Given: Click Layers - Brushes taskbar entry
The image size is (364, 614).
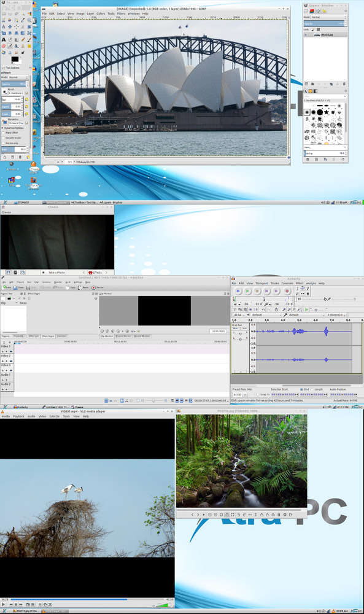Looking at the screenshot, I should 112,203.
